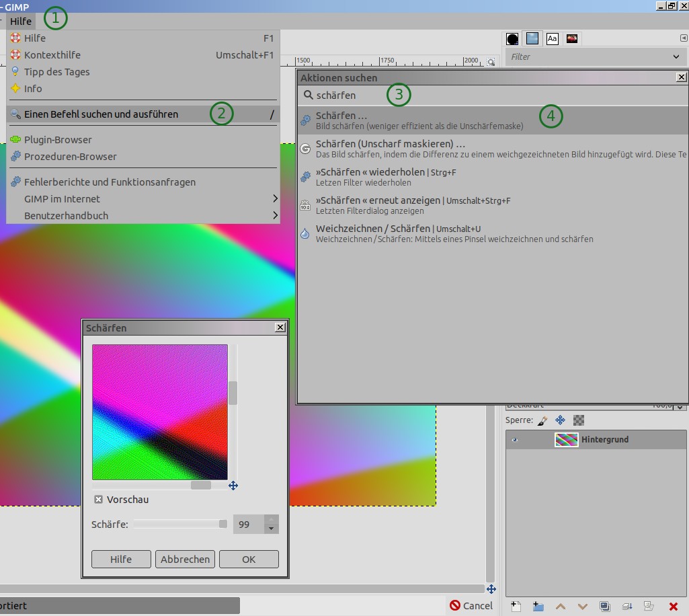Select Weichzeichnen / Schärfen result
Viewport: 689px width, 616px height.
pos(493,233)
